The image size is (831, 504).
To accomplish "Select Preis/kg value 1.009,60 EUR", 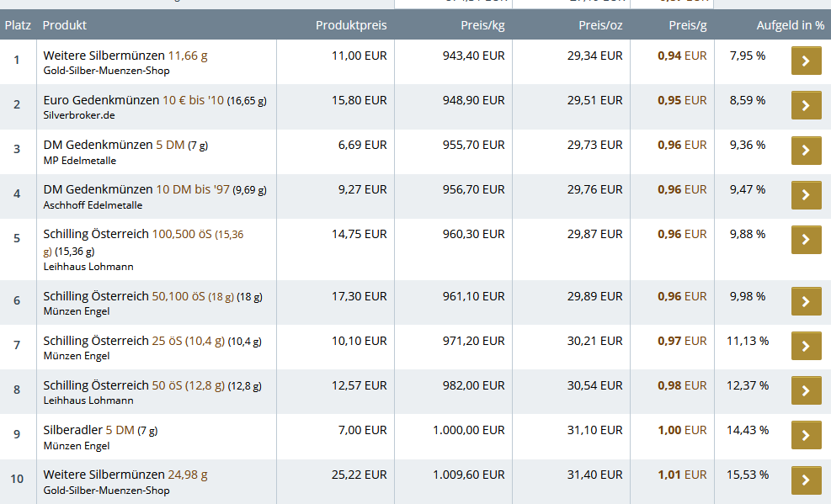I will (469, 475).
